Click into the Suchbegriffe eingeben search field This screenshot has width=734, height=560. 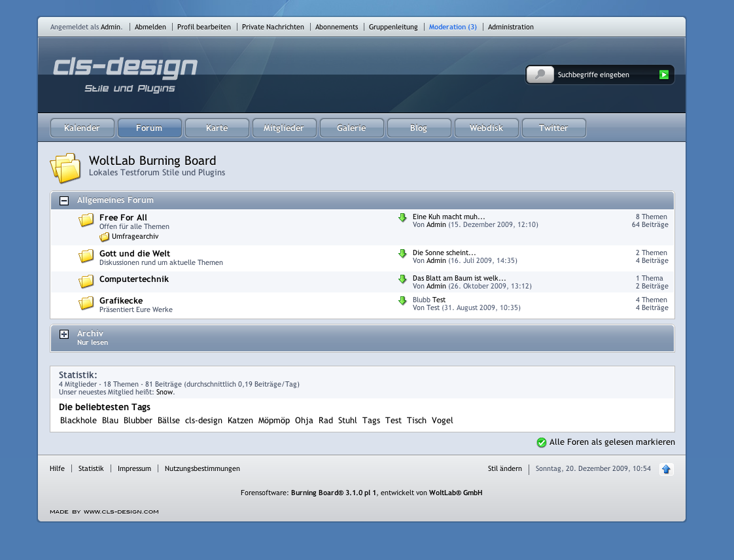(x=605, y=75)
